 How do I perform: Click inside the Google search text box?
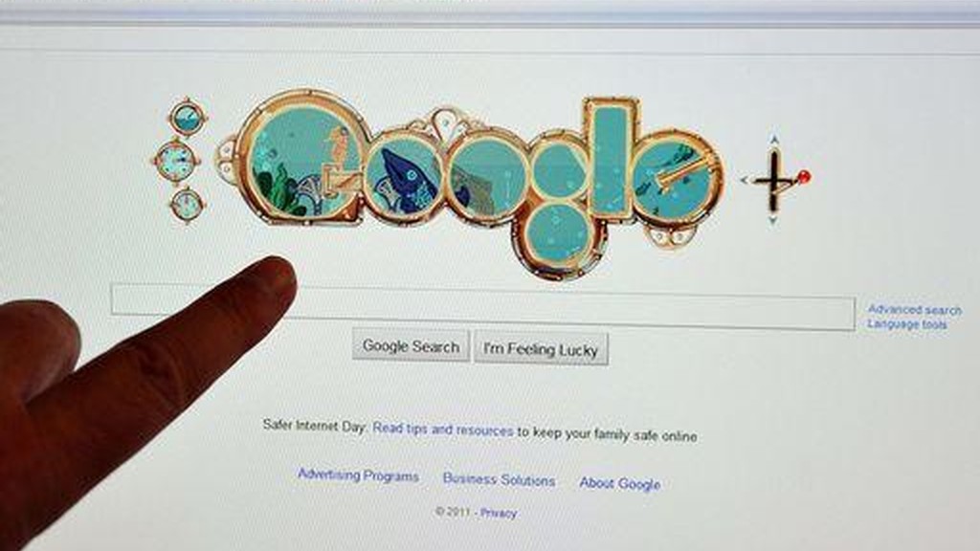(482, 307)
